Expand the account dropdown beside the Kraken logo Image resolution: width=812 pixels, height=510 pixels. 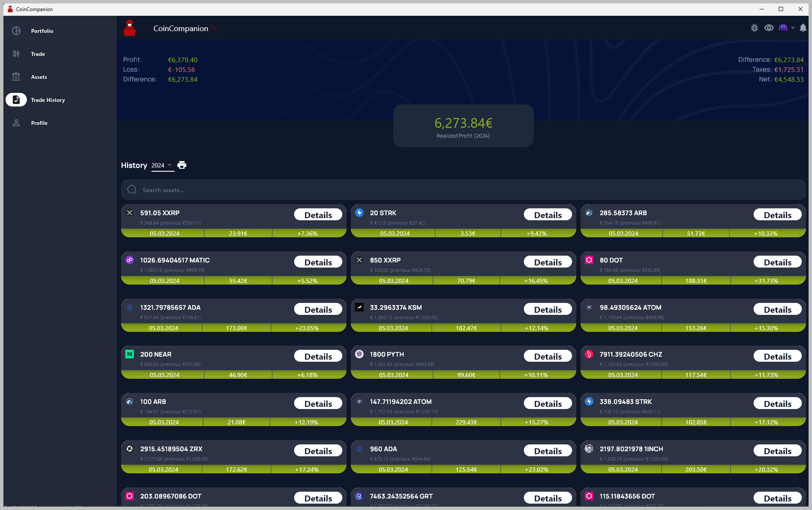792,28
